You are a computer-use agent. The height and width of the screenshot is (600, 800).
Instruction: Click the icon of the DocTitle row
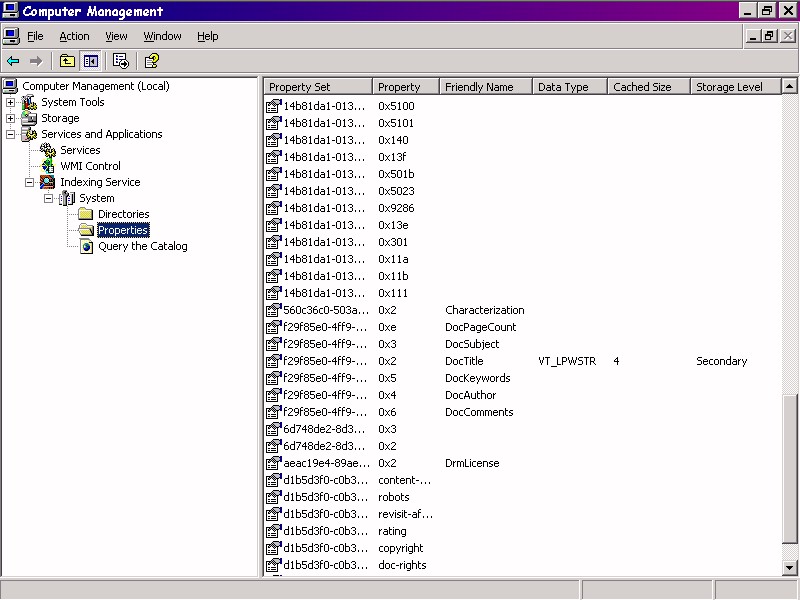(x=274, y=361)
